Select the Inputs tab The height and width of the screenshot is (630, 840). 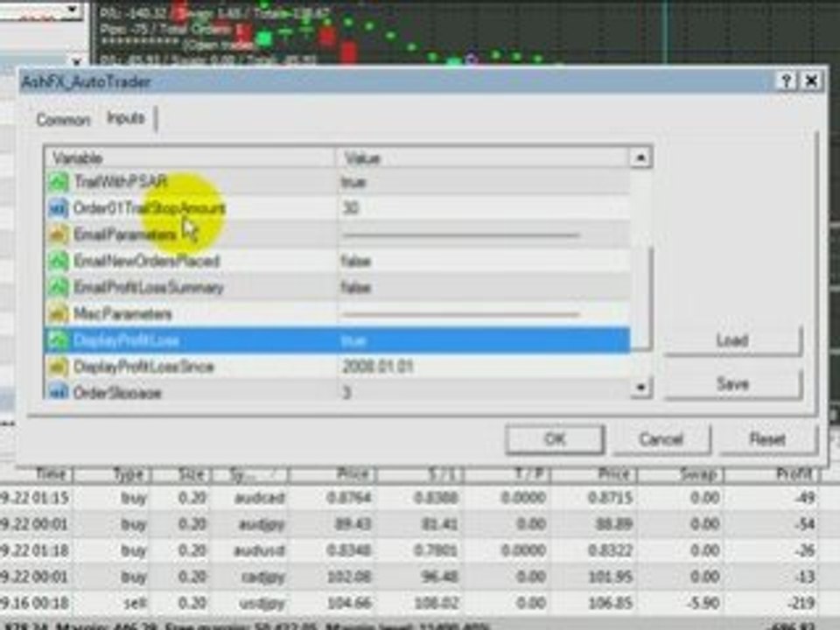coord(126,118)
